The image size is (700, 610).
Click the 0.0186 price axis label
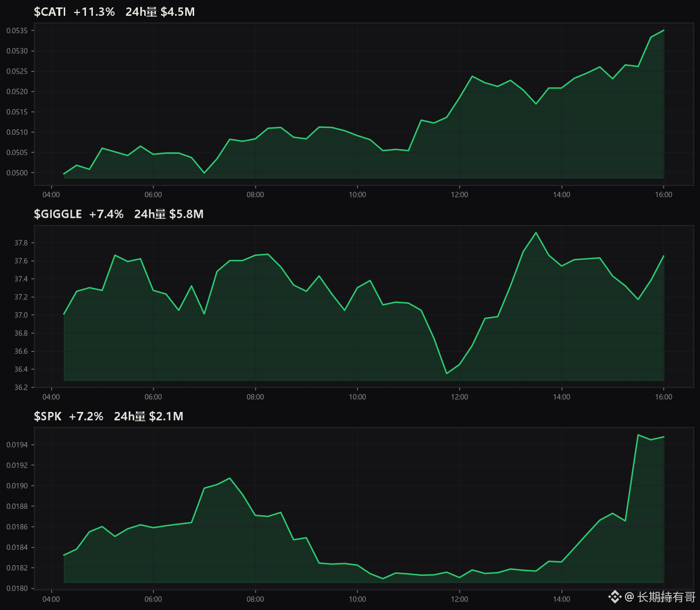(17, 527)
